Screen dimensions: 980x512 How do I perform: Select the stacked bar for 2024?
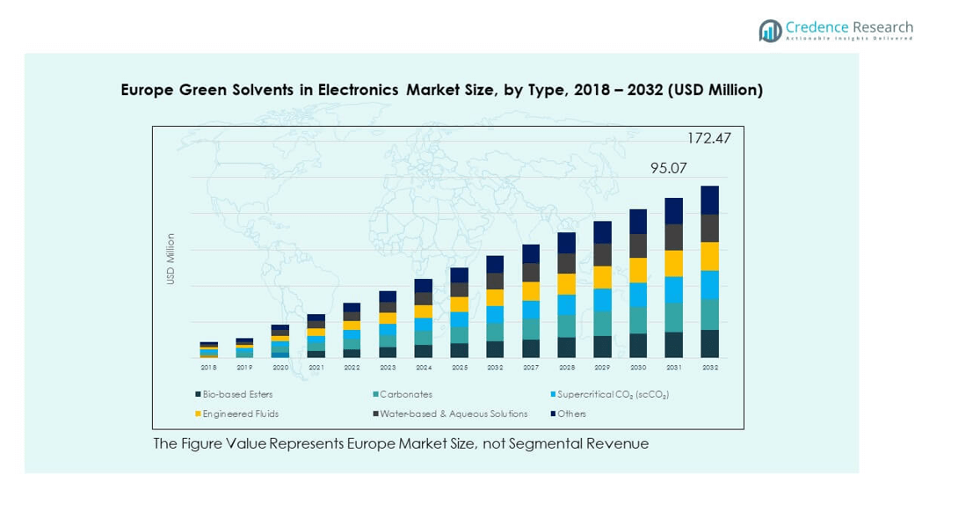point(424,318)
